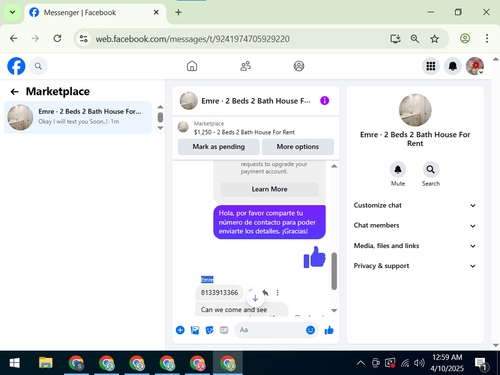Open the Friends icon in top navigation
500x375 pixels.
[x=245, y=66]
